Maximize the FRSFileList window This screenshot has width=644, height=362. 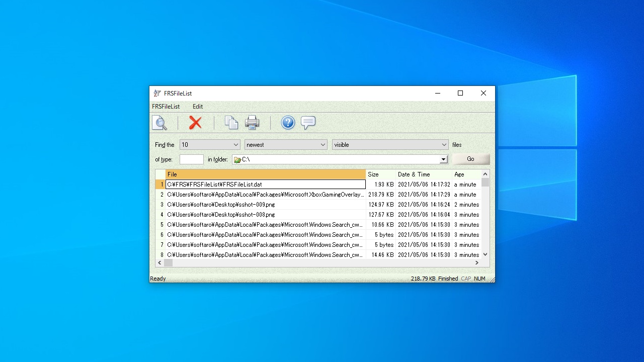(460, 93)
